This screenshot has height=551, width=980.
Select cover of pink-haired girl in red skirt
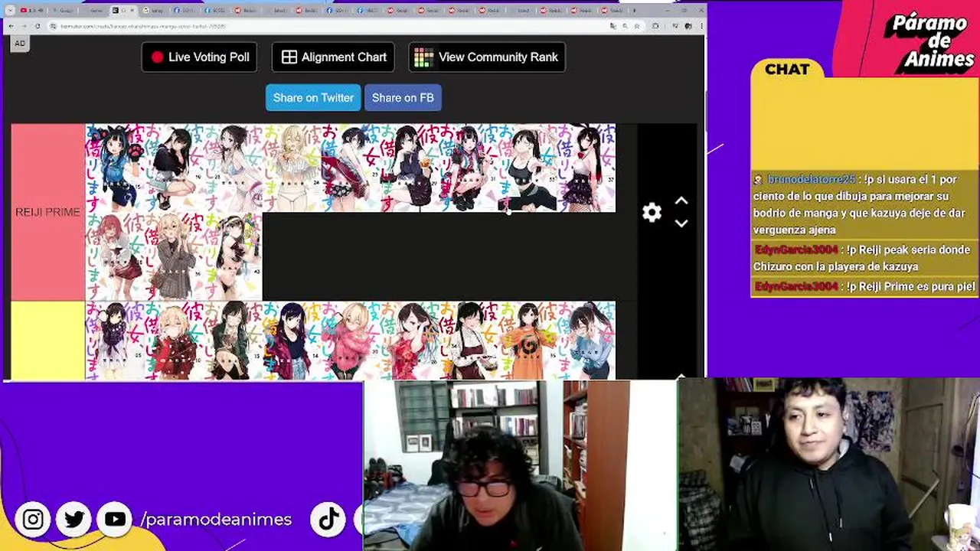click(x=115, y=256)
